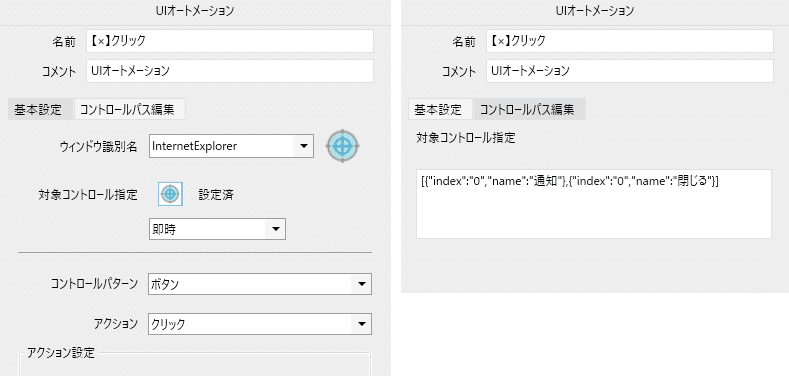Image resolution: width=789 pixels, height=376 pixels.
Task: Select the コントロールパス編集 tab in left panel
Action: point(129,109)
